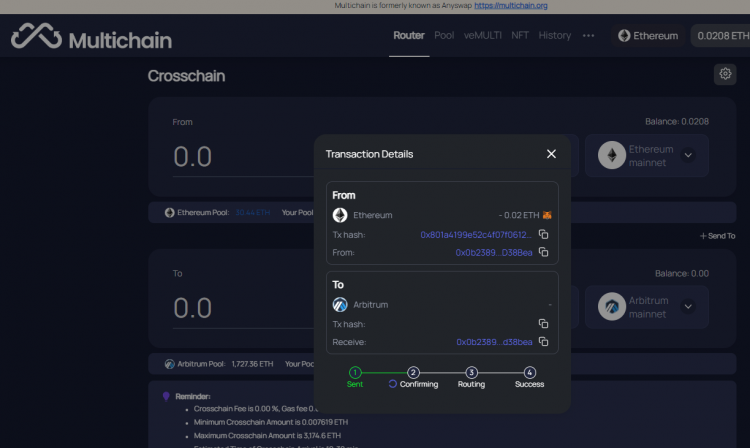Close the Transaction Details dialog
Viewport: 750px width, 448px height.
(551, 154)
